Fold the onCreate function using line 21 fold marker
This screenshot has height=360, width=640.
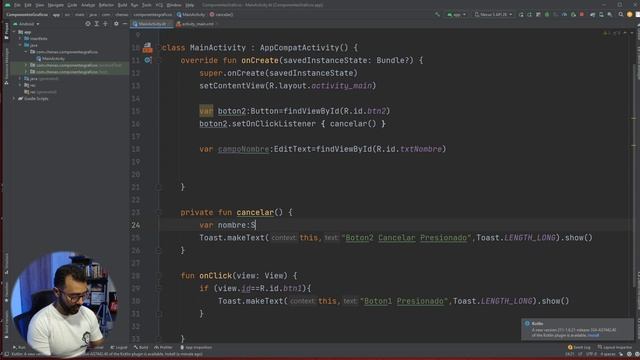[158, 187]
